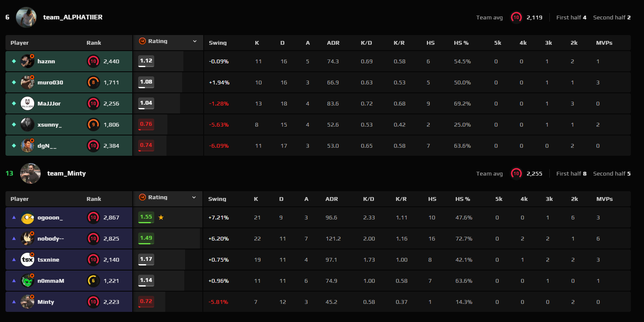The width and height of the screenshot is (644, 322).
Task: Click MaJJJor's wolf logo avatar
Action: click(x=27, y=103)
